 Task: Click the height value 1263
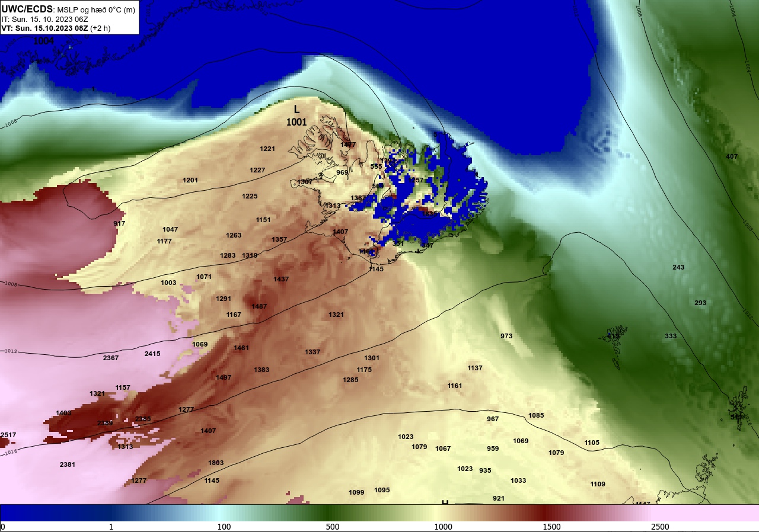point(234,235)
